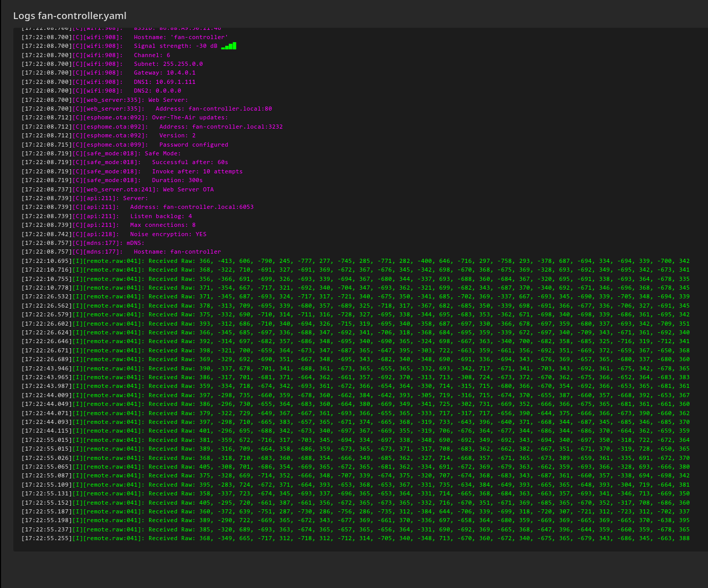
Task: Click the Received Raw line at 17:22:10.716
Action: tap(356, 270)
